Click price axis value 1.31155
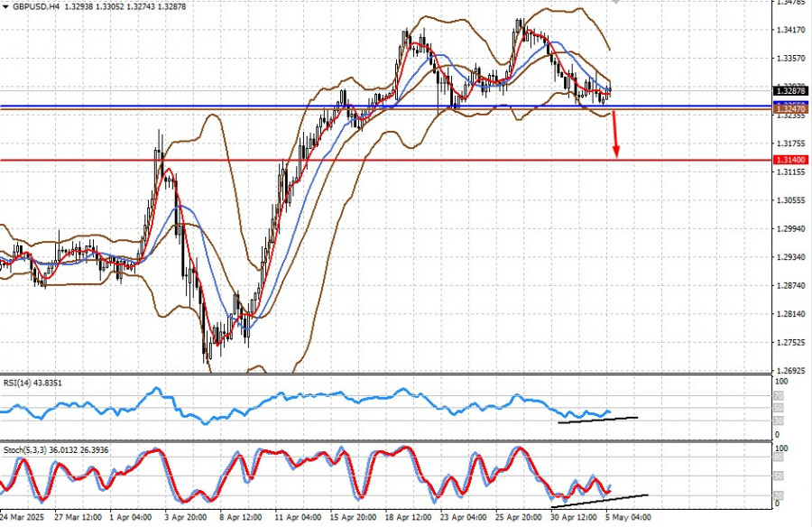Image resolution: width=812 pixels, height=527 pixels. 790,171
